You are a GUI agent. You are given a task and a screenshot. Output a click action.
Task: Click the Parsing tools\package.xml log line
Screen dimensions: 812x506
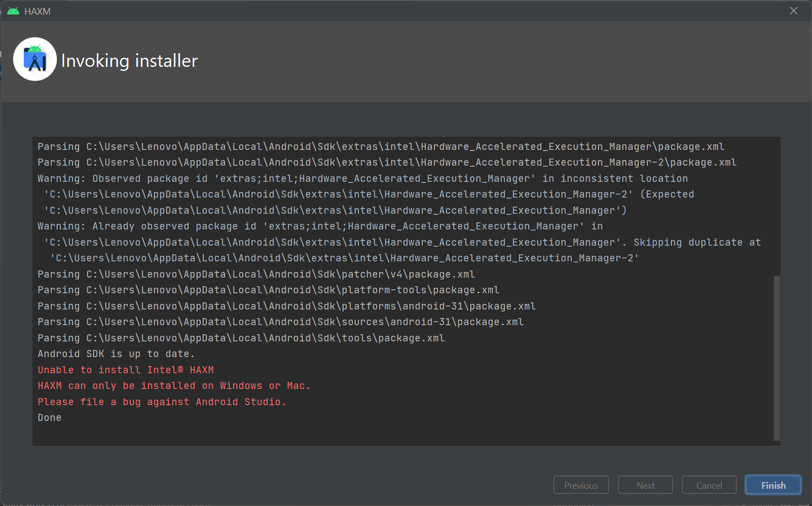point(241,338)
